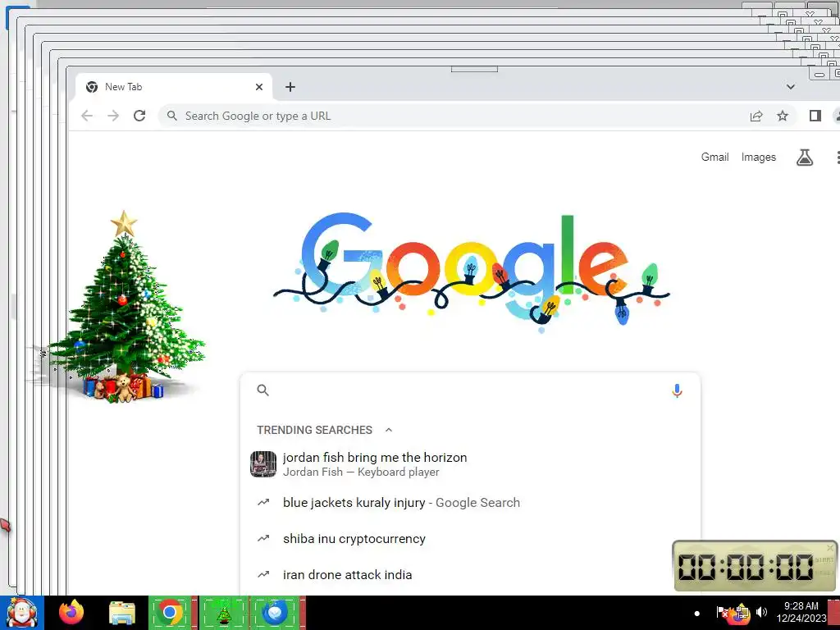Click inside the Google search box
The image size is (840, 630).
pos(470,390)
